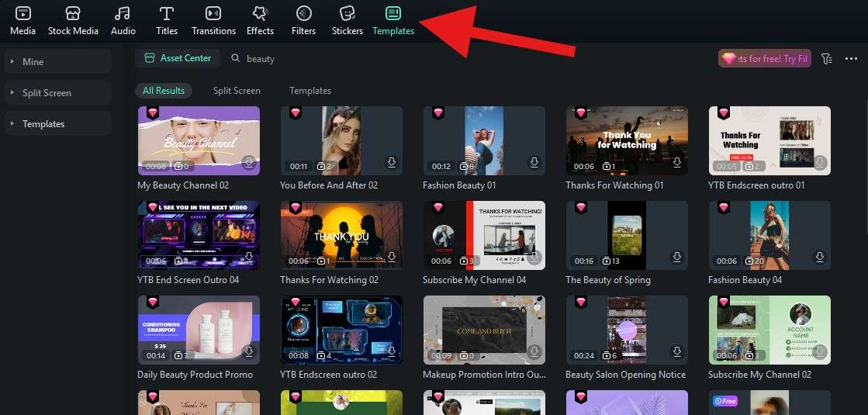Select The Beauty of Spring thumbnail
Image resolution: width=868 pixels, height=415 pixels.
[x=627, y=235]
